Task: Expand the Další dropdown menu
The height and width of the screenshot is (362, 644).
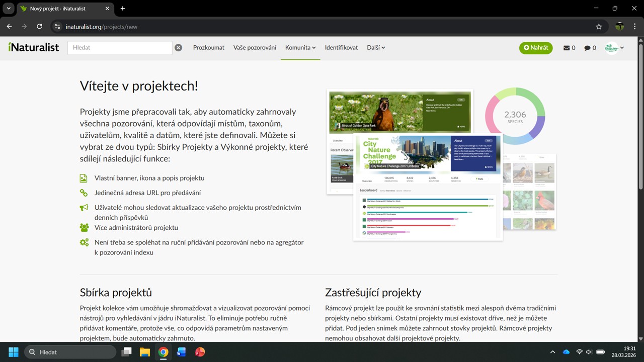Action: pos(376,48)
